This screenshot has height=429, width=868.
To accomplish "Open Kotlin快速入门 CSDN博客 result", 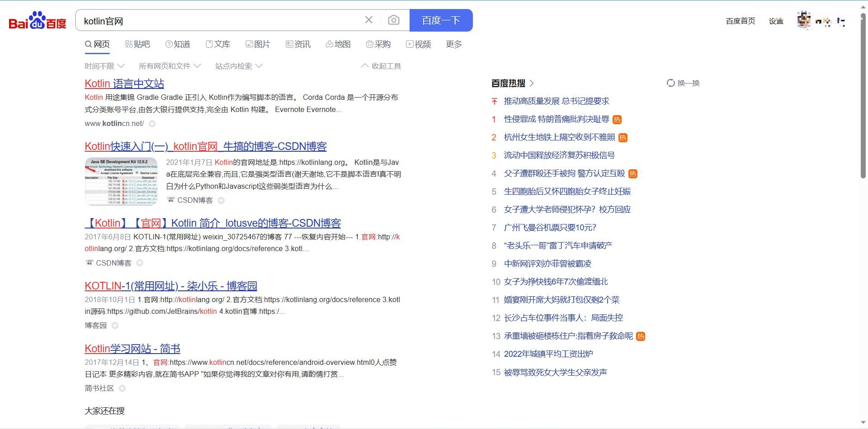I will (206, 146).
